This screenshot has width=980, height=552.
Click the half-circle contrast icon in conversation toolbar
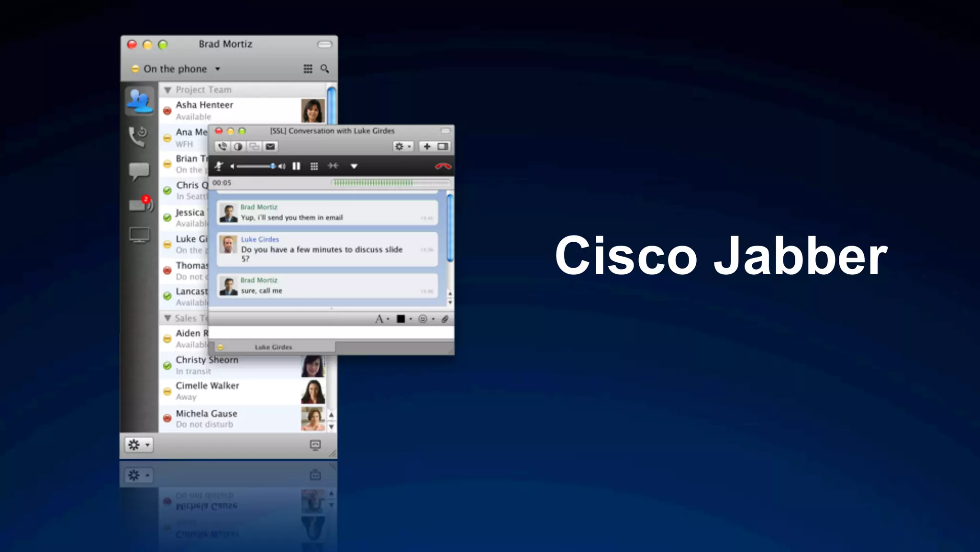(x=238, y=146)
